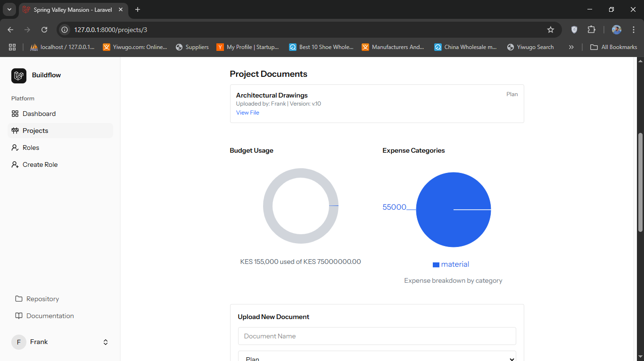
Task: Open the Repository link
Action: pos(60,299)
